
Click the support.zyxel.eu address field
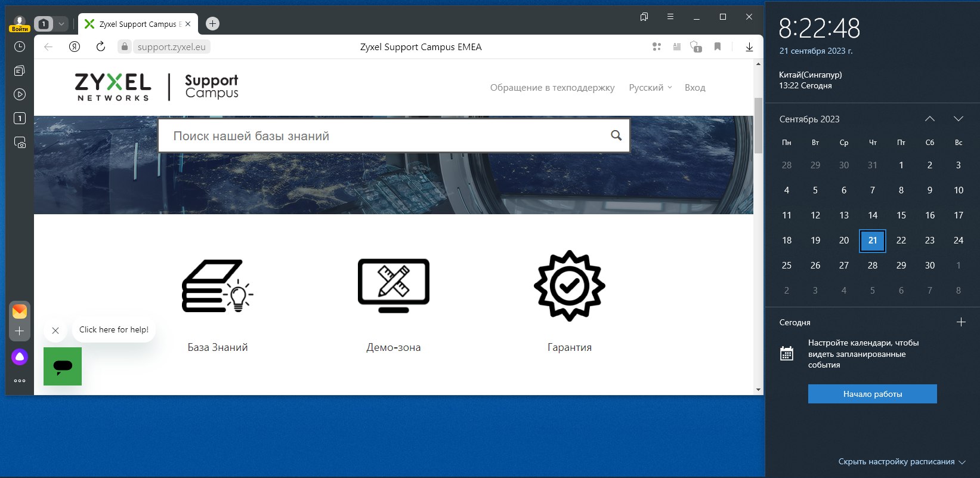click(172, 47)
